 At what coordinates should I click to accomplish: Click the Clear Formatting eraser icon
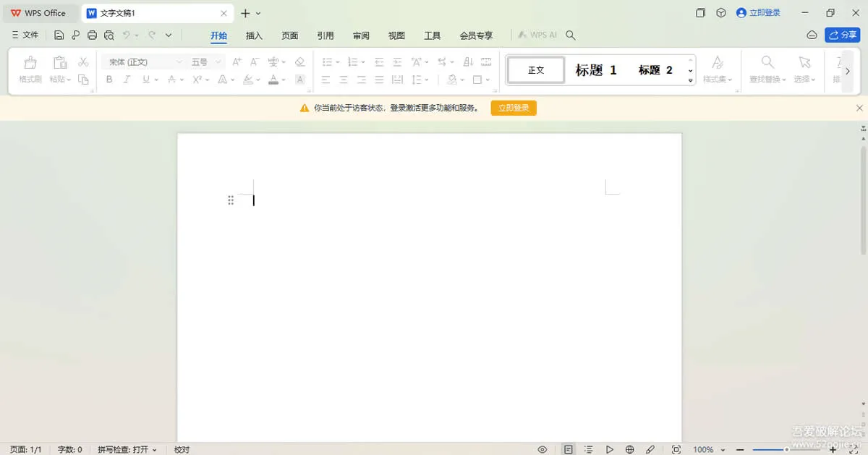[x=300, y=62]
